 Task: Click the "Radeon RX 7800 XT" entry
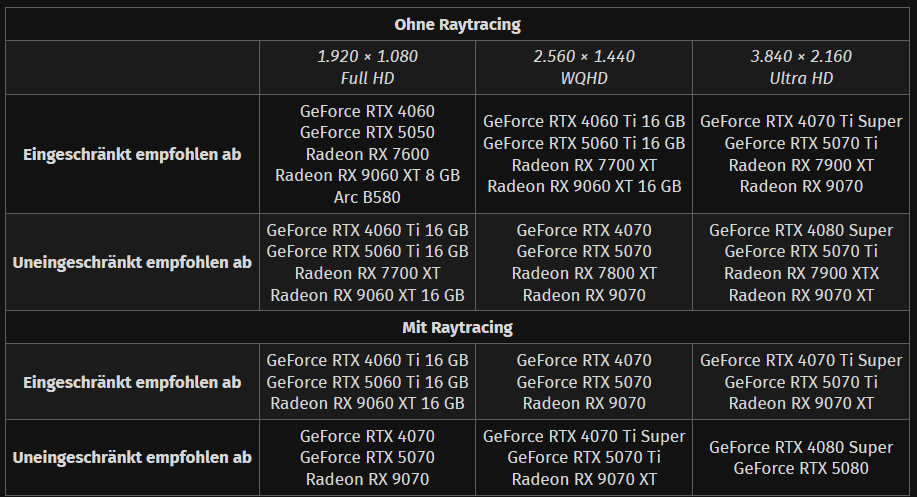[584, 273]
